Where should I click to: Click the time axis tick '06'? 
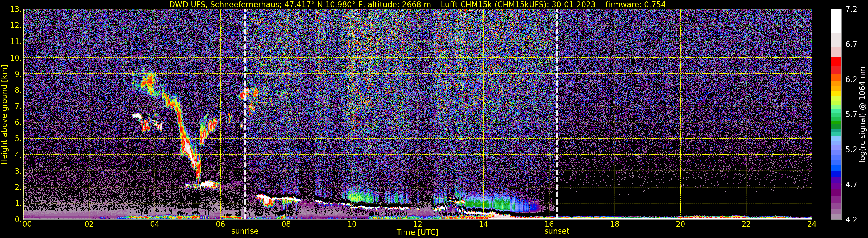(220, 224)
